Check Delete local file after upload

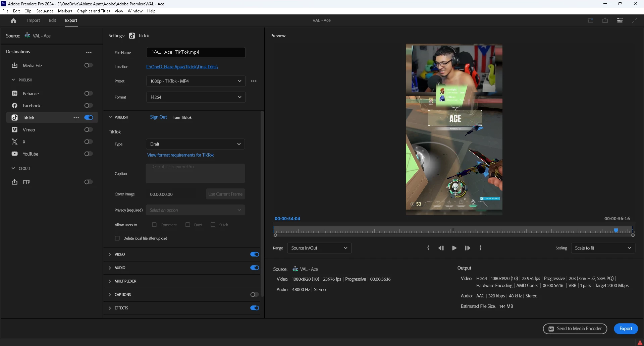click(117, 238)
